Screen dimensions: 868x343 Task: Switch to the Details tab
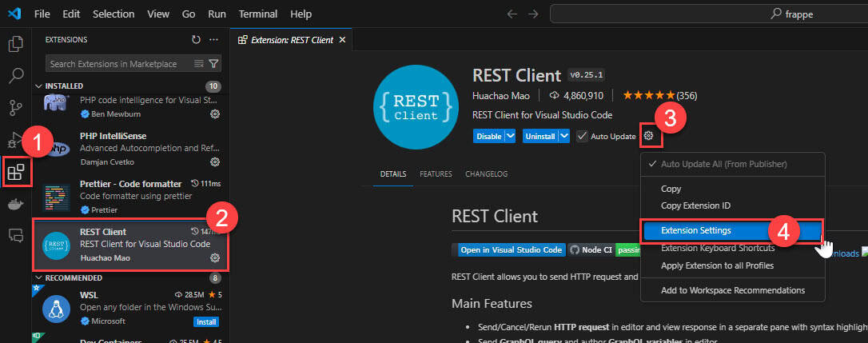coord(393,174)
